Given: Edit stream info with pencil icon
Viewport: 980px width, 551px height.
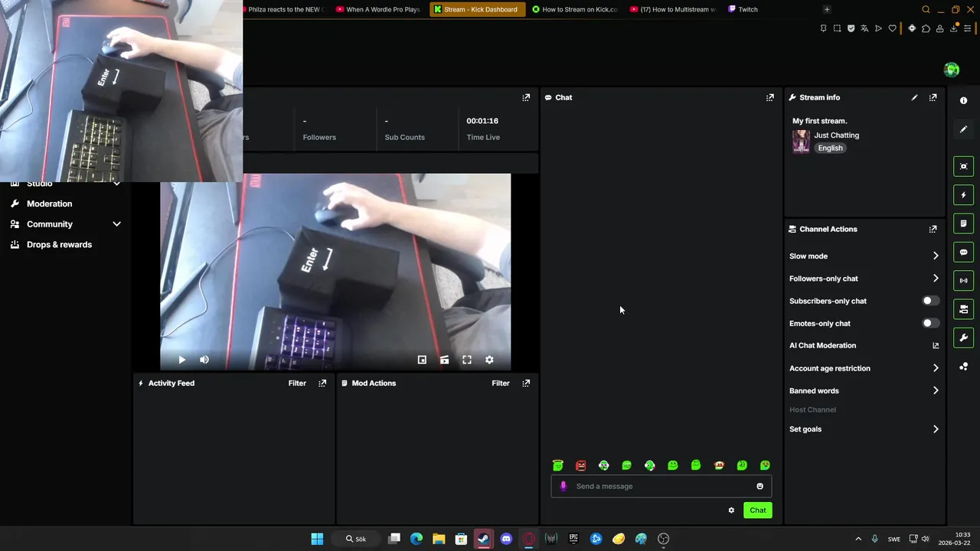Looking at the screenshot, I should coord(914,97).
